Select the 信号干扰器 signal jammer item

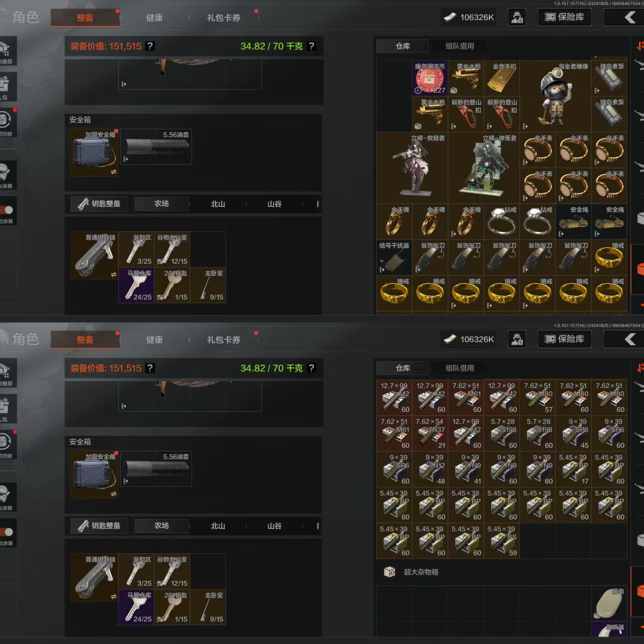click(394, 258)
